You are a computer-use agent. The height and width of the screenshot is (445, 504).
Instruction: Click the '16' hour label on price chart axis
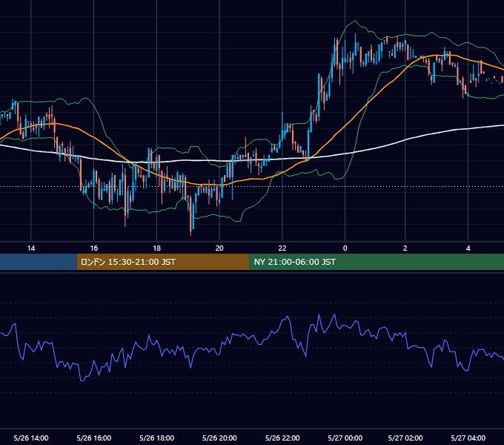pyautogui.click(x=94, y=248)
